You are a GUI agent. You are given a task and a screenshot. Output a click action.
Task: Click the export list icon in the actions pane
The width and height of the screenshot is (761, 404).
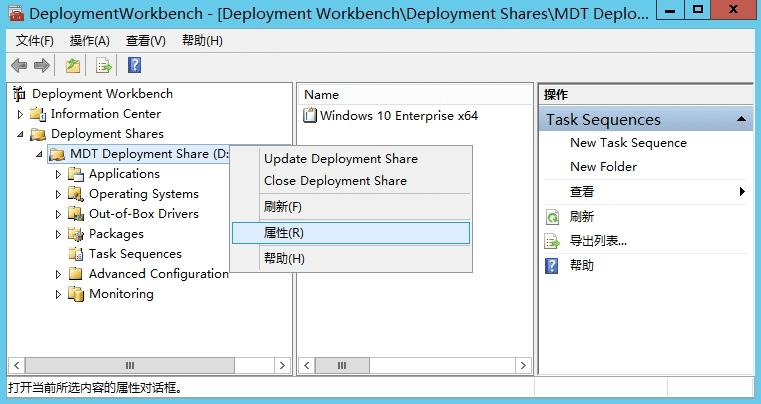[x=552, y=241]
